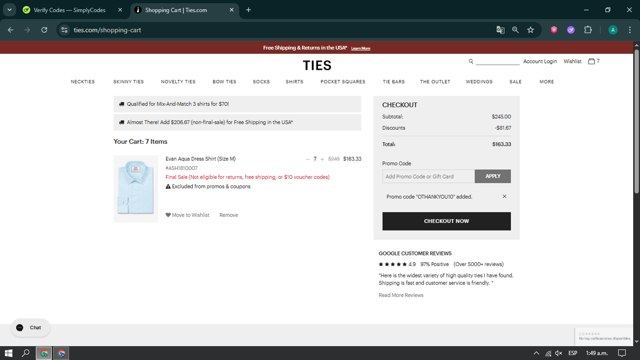The image size is (640, 360).
Task: Reload the ties.com page
Action: point(44,30)
